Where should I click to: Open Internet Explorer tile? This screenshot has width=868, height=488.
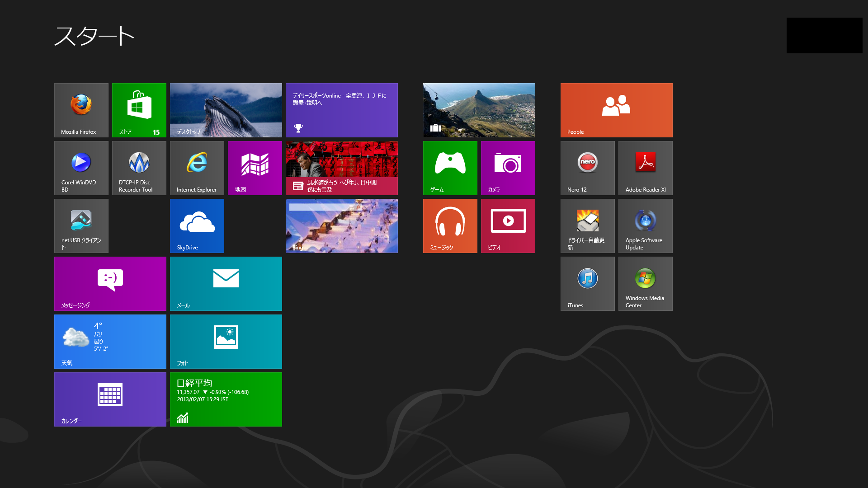tap(197, 168)
